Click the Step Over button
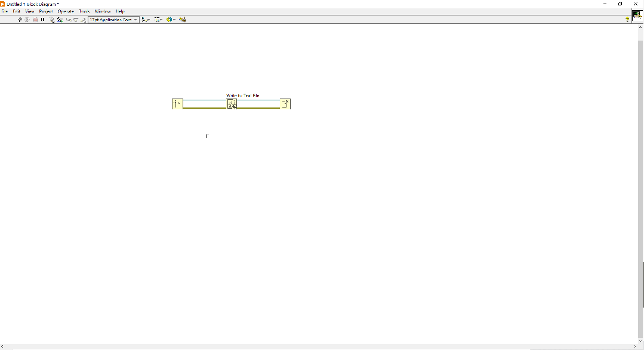Viewport: 644px width, 350px height. click(x=76, y=20)
